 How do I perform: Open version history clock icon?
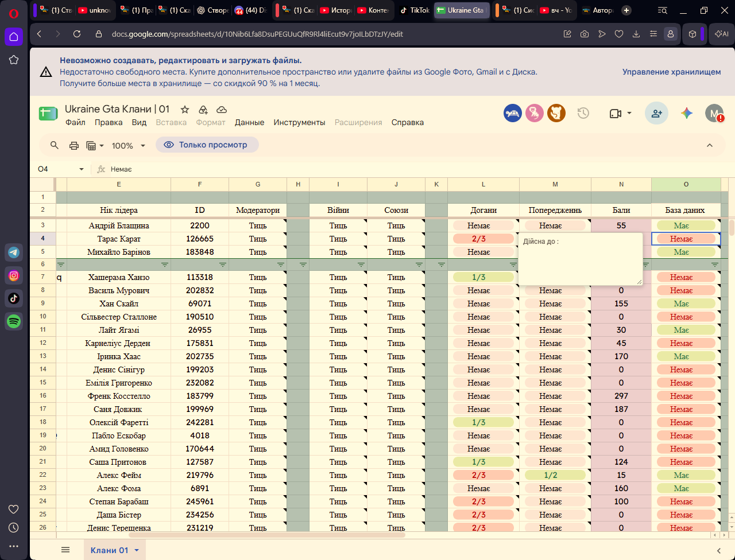[x=583, y=113]
